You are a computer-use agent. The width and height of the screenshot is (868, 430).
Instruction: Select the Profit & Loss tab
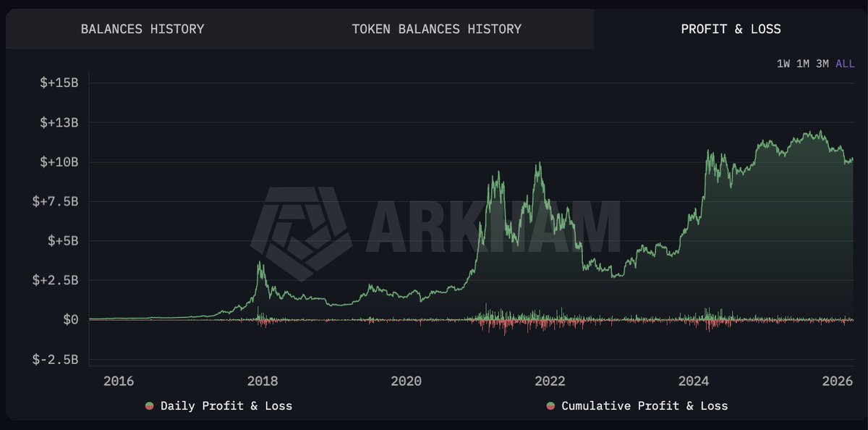click(x=731, y=29)
